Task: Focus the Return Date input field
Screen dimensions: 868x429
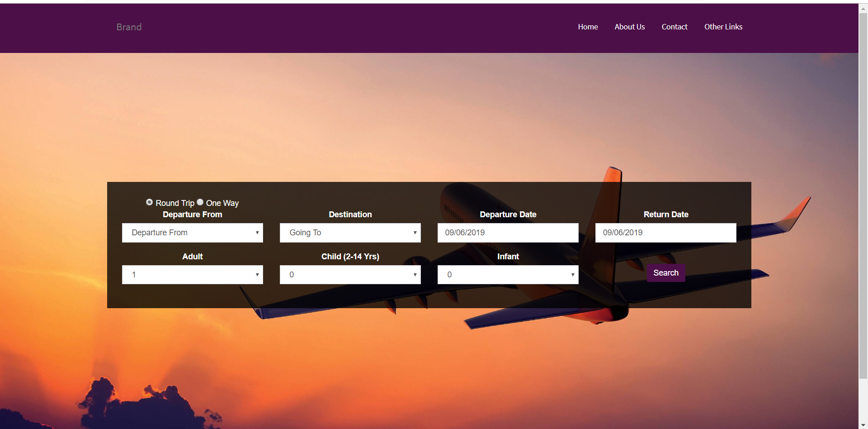Action: coord(665,233)
